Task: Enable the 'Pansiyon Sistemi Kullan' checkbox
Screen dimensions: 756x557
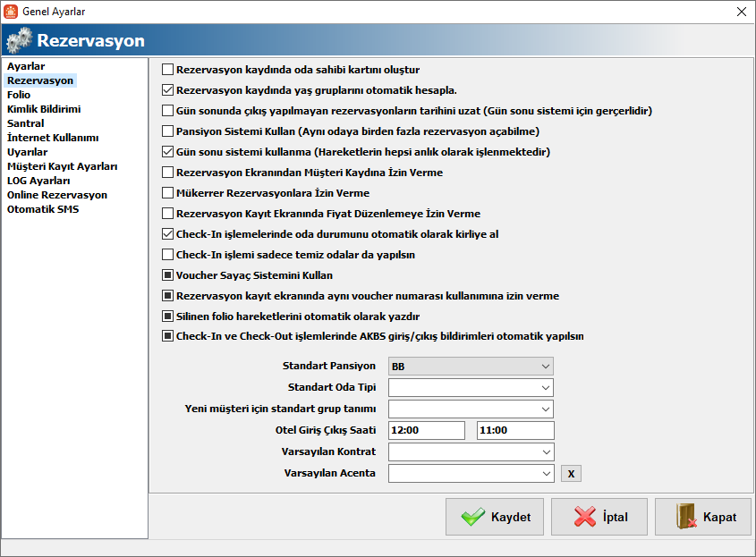Action: pos(167,131)
